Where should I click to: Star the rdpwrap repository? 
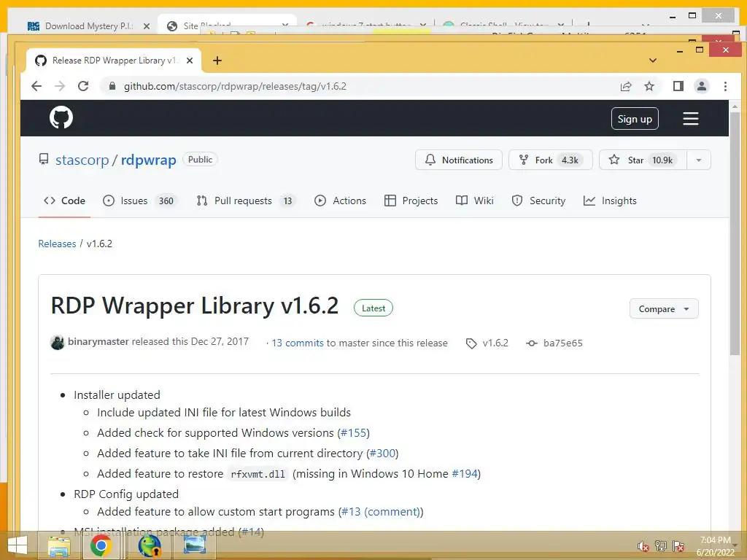[x=643, y=160]
